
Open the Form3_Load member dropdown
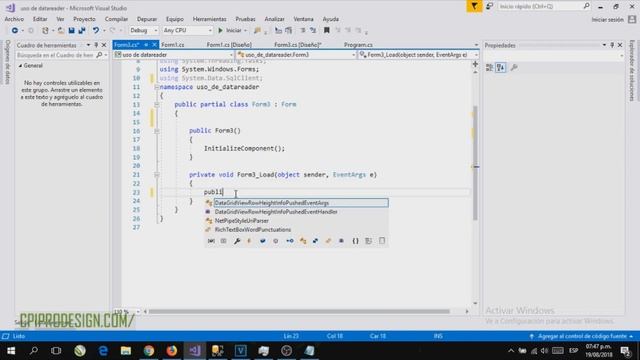[419, 55]
